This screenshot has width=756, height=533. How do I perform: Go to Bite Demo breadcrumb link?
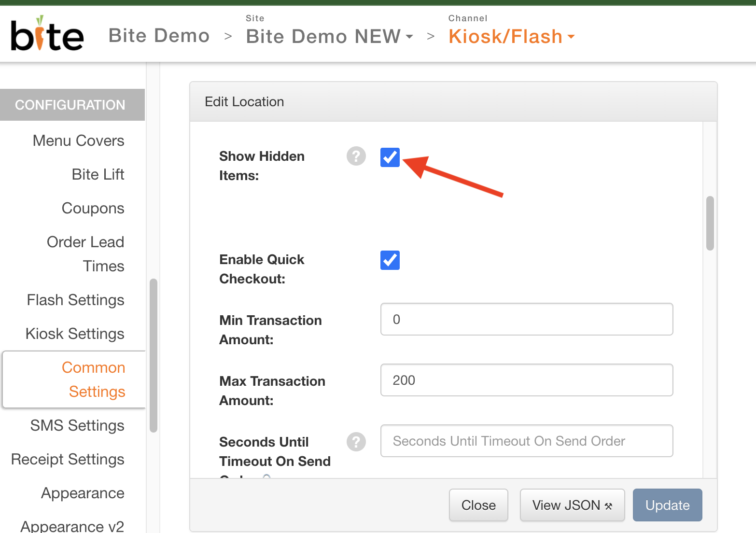159,36
